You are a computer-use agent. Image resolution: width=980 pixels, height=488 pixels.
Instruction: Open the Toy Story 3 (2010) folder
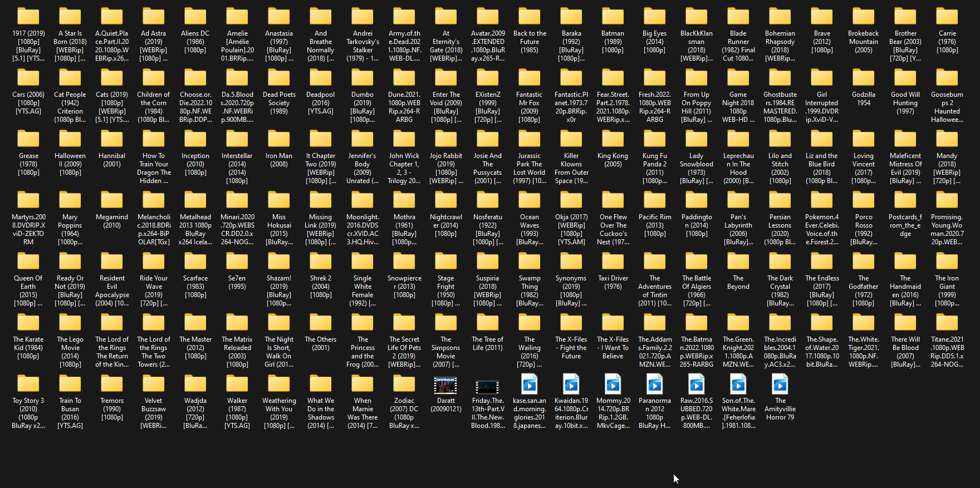[x=28, y=384]
